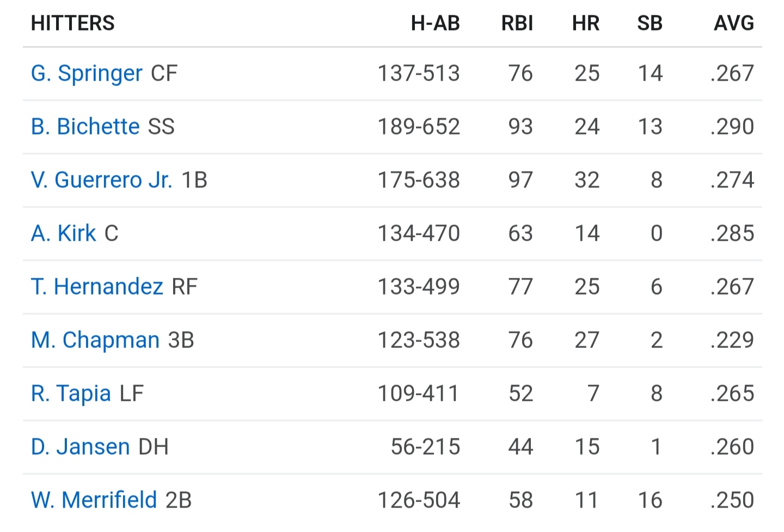Open T. Hernandez player page
The width and height of the screenshot is (784, 532).
click(97, 287)
